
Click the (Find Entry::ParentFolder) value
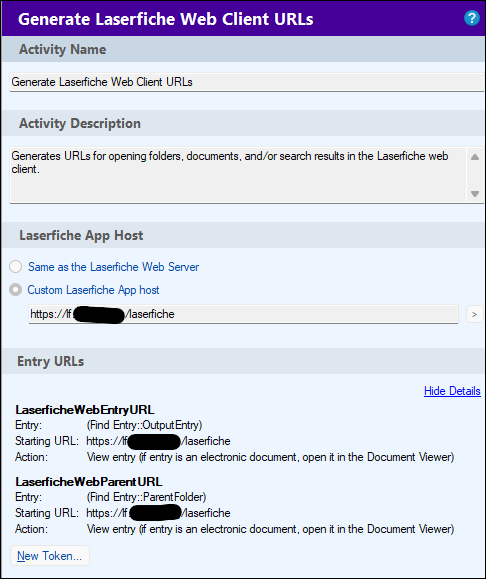pos(146,497)
